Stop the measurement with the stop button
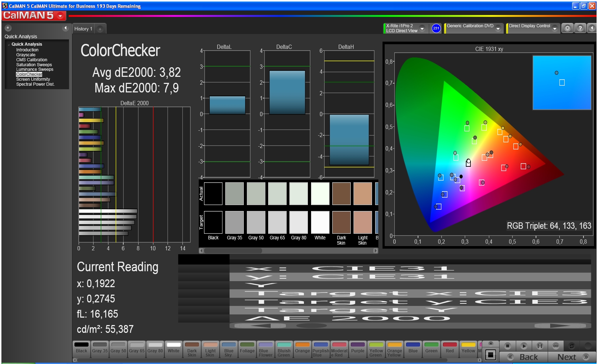Screen dimensions: 598x364 pos(507,346)
